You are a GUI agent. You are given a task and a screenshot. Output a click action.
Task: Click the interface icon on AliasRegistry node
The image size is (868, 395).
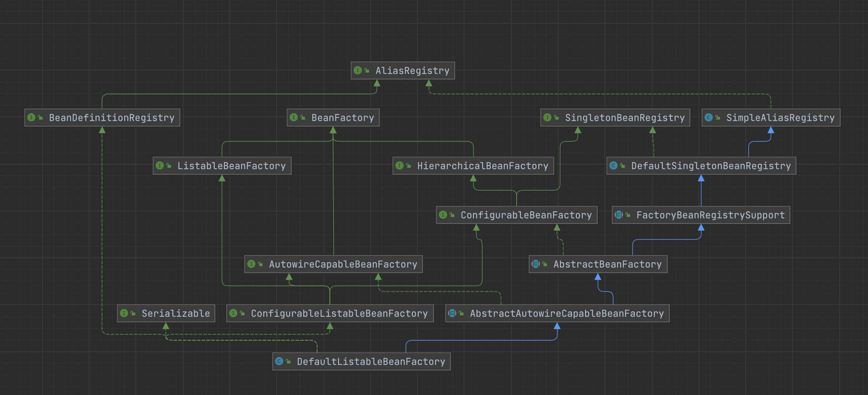(x=358, y=70)
